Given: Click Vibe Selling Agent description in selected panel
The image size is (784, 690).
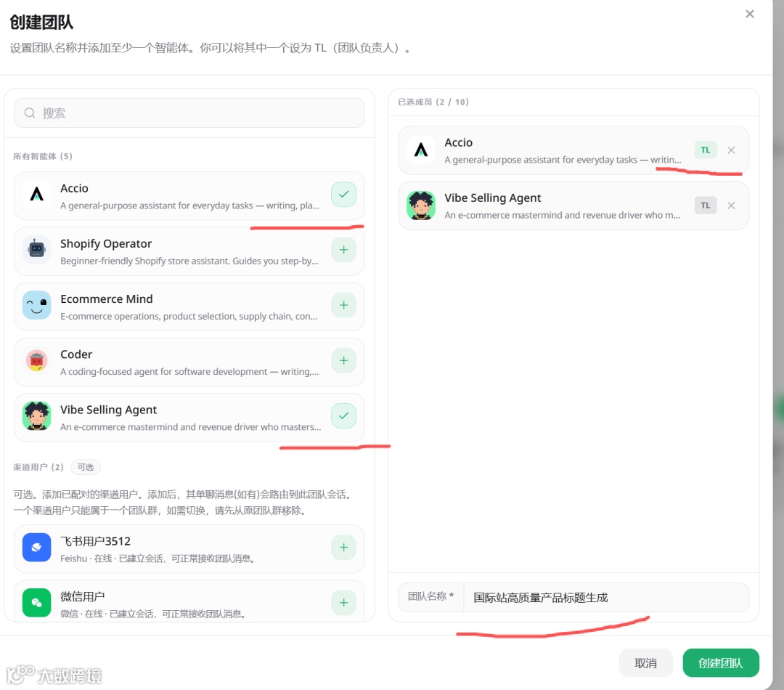Looking at the screenshot, I should pos(563,215).
